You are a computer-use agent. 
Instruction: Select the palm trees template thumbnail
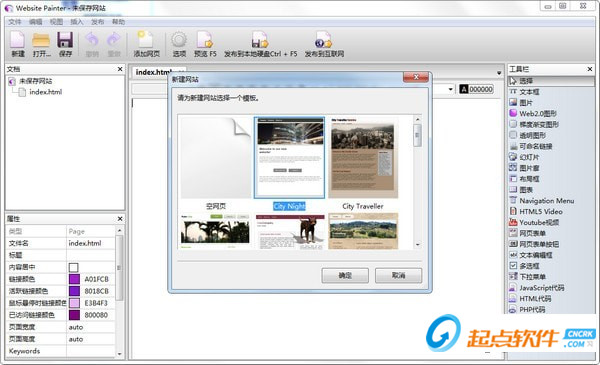coord(216,231)
